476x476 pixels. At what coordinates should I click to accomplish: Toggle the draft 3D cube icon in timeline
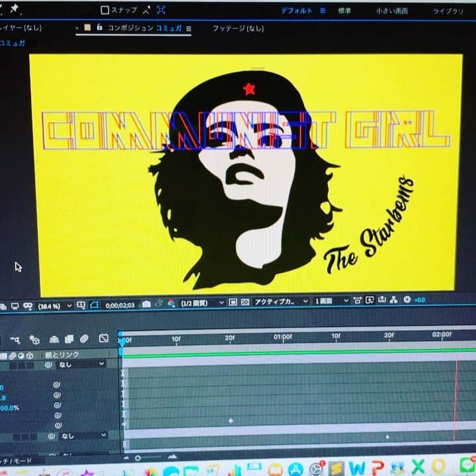pyautogui.click(x=34, y=339)
